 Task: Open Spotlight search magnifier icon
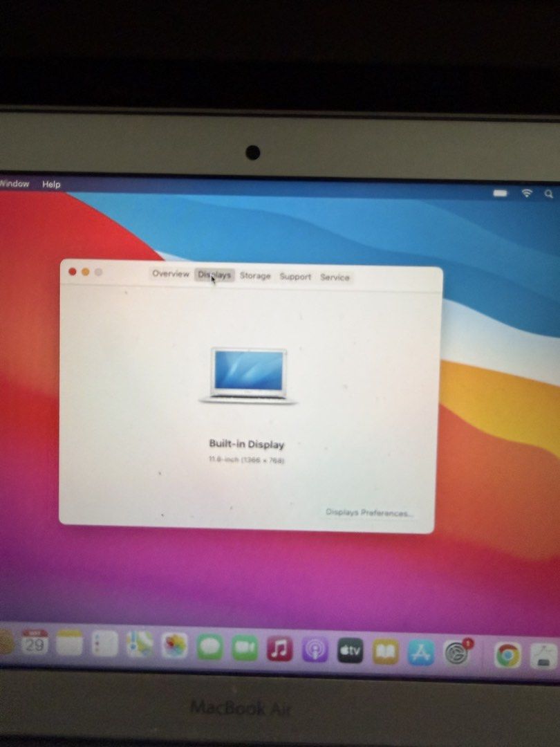(549, 194)
